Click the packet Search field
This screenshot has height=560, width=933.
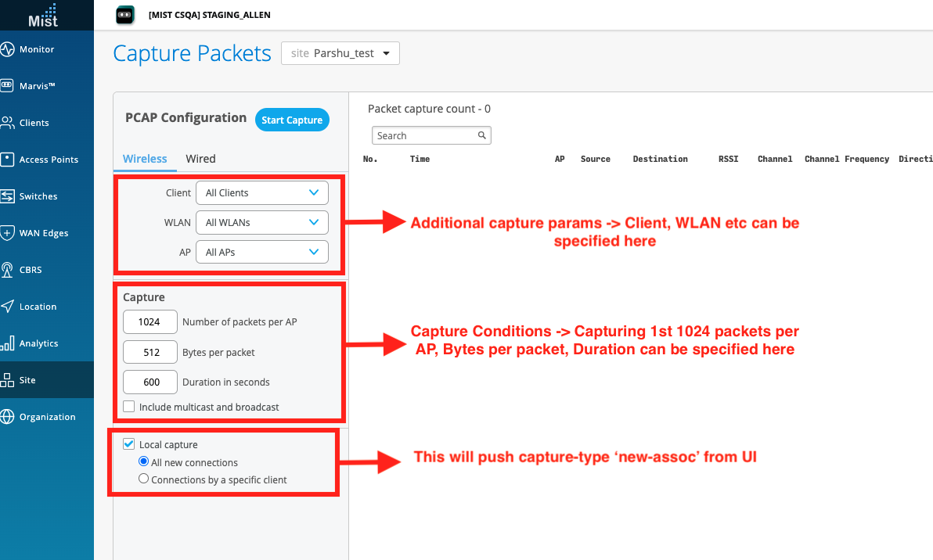pos(427,135)
